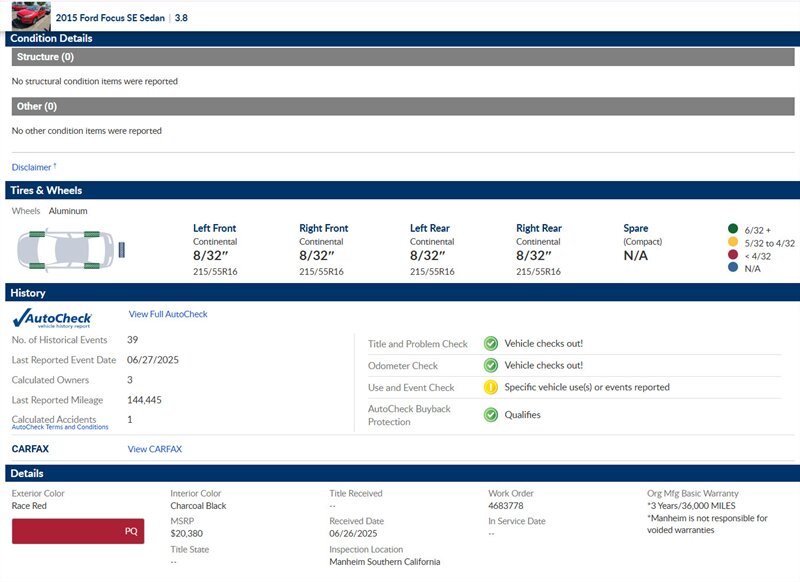This screenshot has width=800, height=582.
Task: Click the yellow warning icon for Use and Event Check
Action: point(491,387)
